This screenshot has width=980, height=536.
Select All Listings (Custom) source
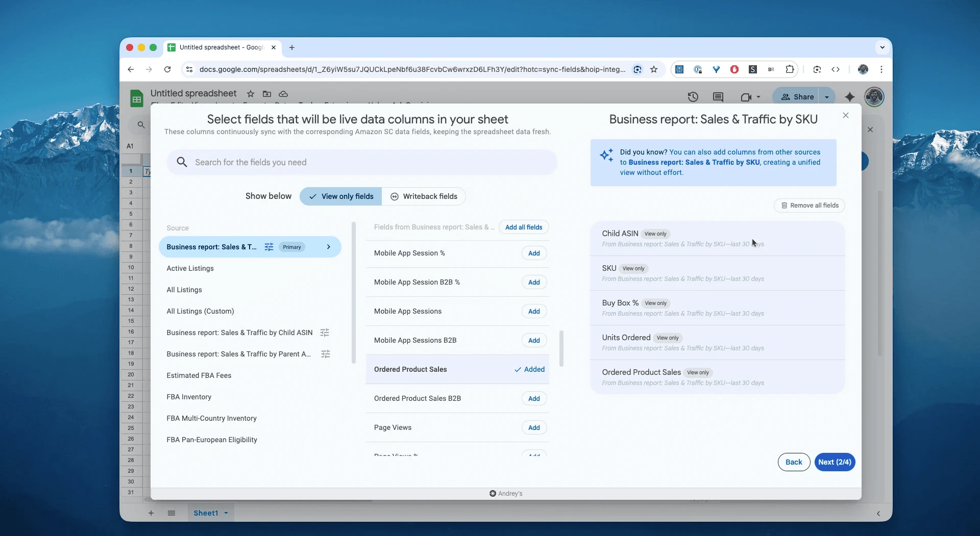coord(200,311)
